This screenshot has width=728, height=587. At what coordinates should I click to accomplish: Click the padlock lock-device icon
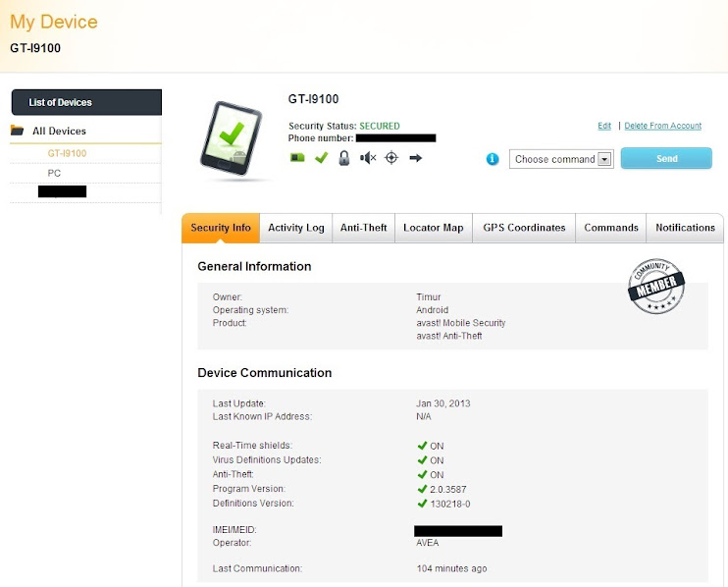(x=344, y=158)
